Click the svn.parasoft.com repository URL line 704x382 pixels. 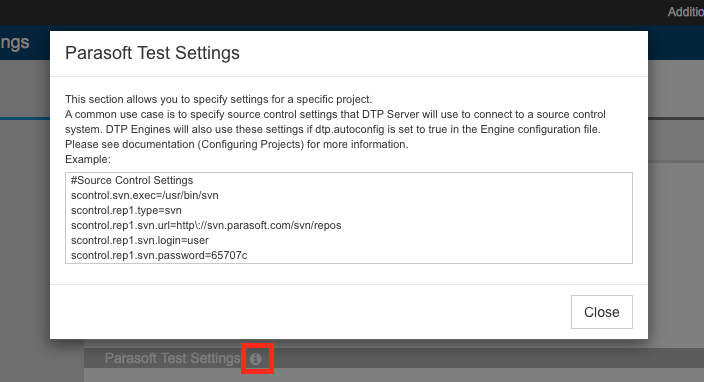coord(206,225)
